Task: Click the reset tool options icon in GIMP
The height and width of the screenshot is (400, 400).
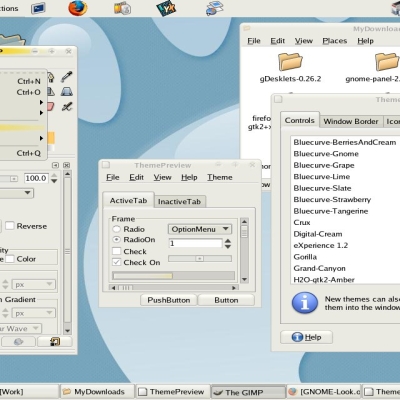Action: [55, 342]
